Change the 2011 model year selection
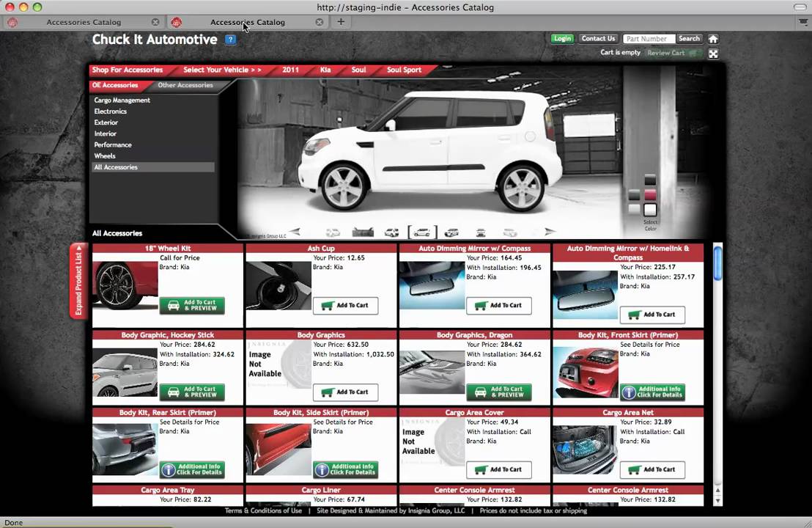 pos(290,70)
